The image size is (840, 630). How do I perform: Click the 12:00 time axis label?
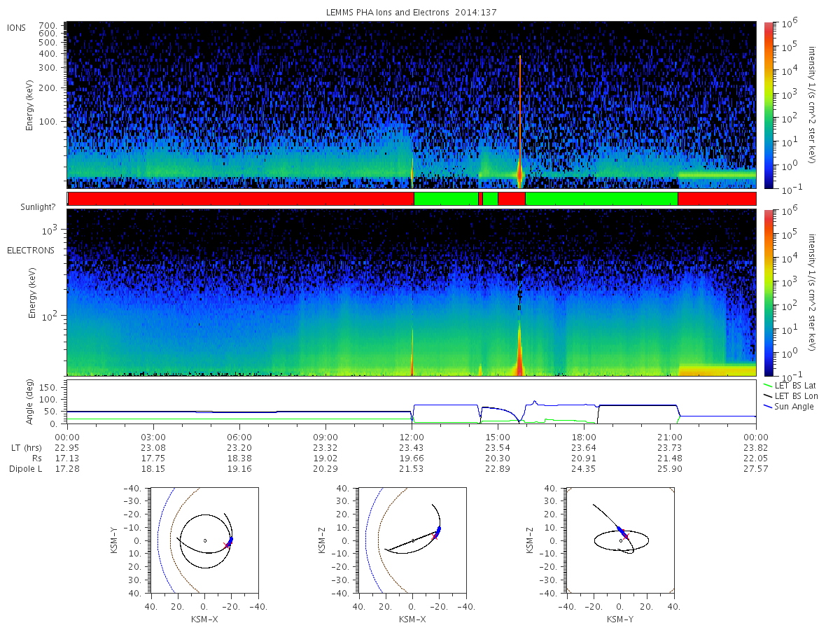[412, 436]
